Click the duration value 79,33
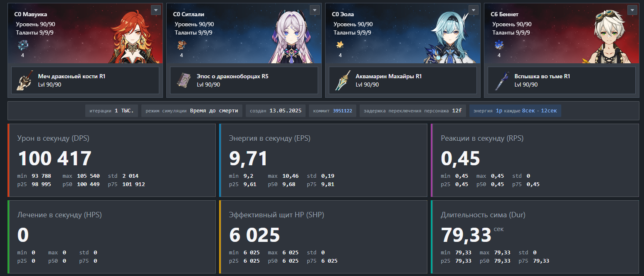 (466, 235)
